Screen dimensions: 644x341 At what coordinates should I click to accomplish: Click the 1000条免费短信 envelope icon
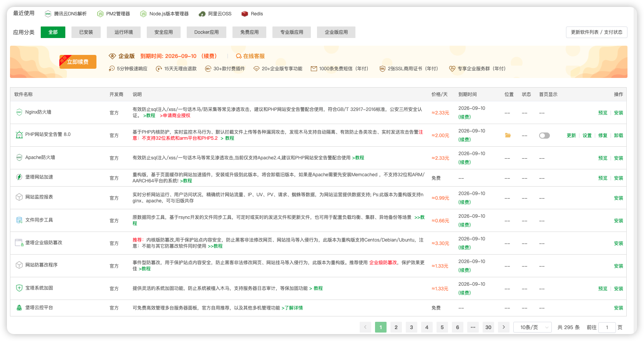click(x=314, y=68)
